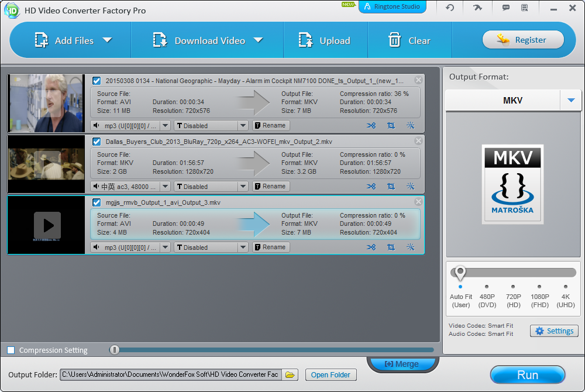This screenshot has height=392, width=585.
Task: Click the clip scissors icon for mgjjs_rmvb video
Action: [x=371, y=247]
